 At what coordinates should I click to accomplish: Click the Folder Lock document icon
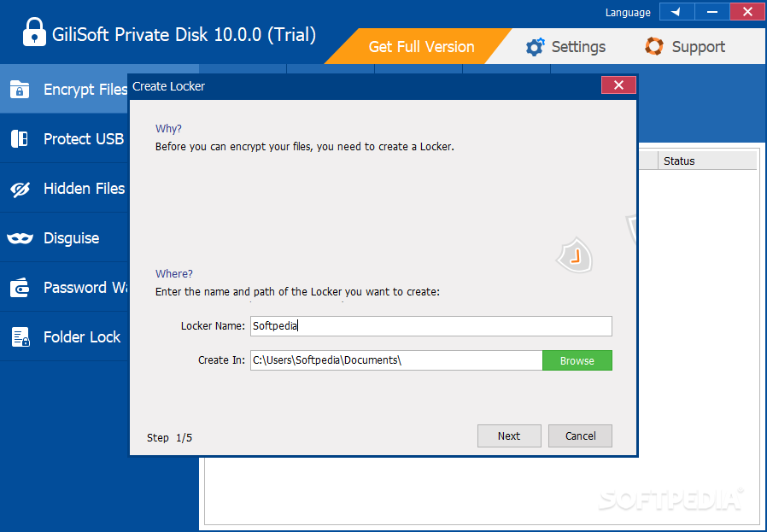20,337
